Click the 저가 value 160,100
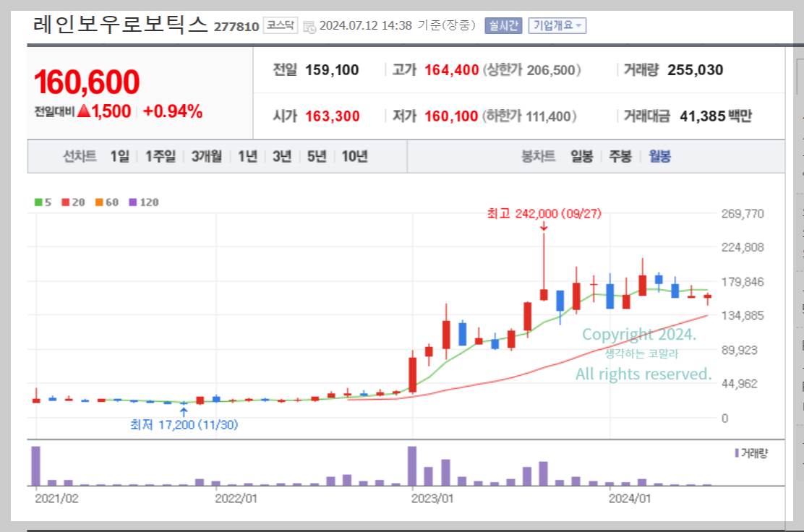 (451, 116)
